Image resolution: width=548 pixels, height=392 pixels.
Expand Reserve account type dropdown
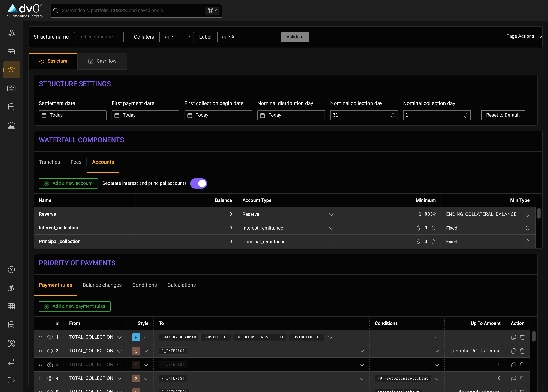coord(331,214)
